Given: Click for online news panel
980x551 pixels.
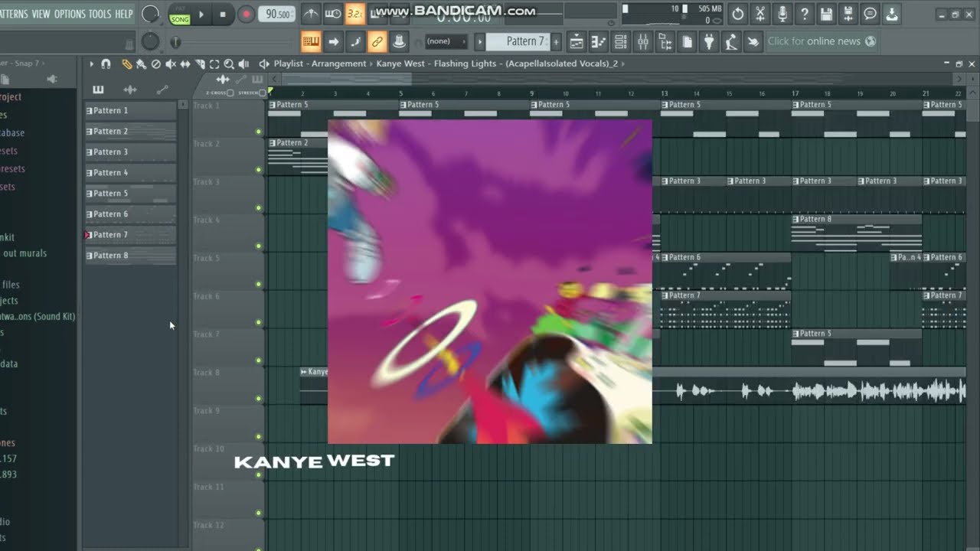Looking at the screenshot, I should click(822, 41).
